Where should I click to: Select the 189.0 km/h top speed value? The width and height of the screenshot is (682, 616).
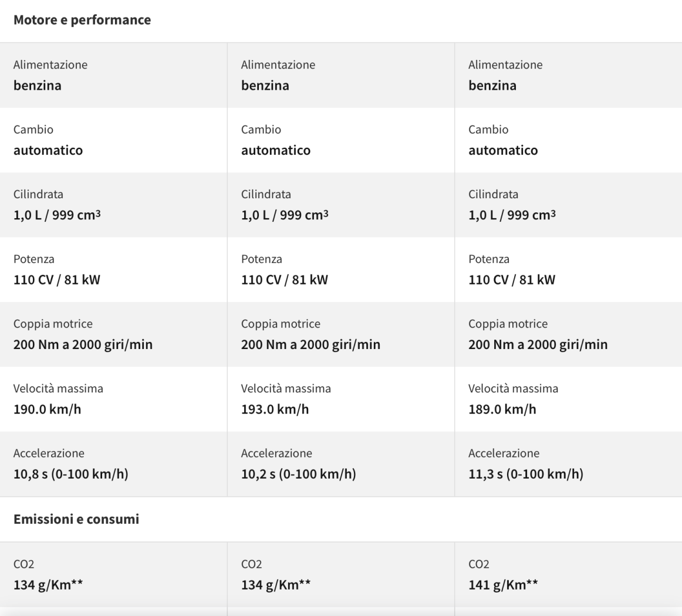pos(502,409)
